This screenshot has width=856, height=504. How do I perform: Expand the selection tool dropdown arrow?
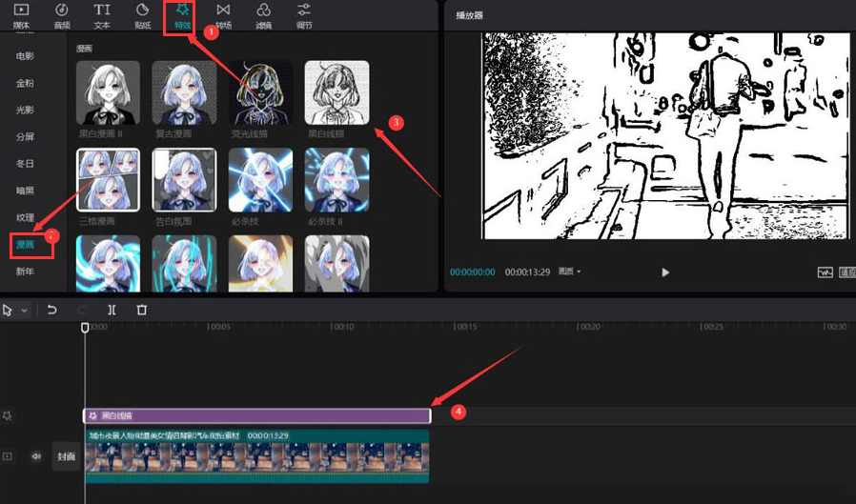click(x=24, y=311)
